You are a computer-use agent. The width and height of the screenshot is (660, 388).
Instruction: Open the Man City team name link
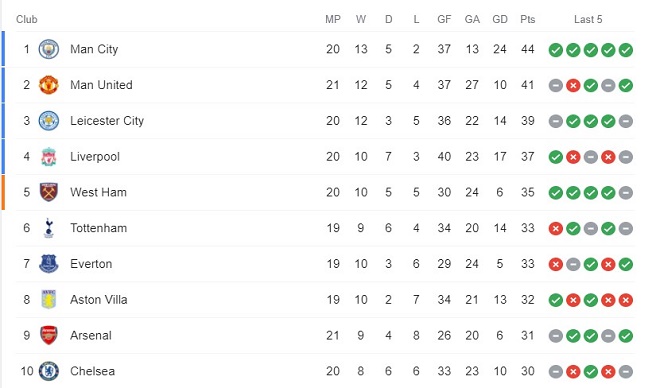94,49
